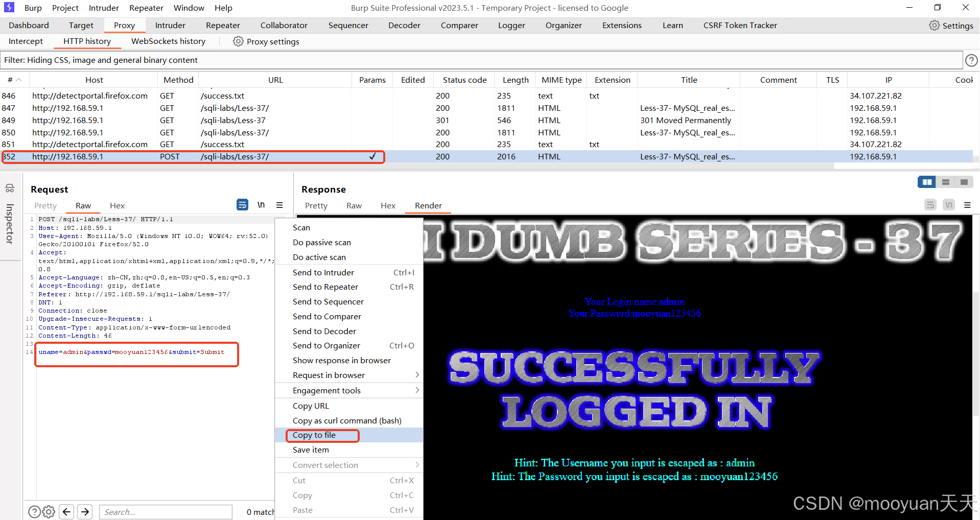This screenshot has width=980, height=520.
Task: Switch to the Sequencer tab
Action: [348, 26]
